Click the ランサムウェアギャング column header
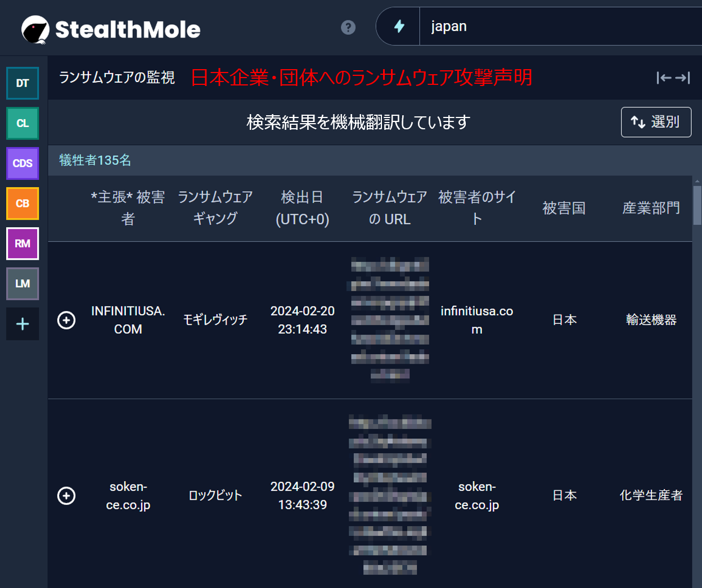The height and width of the screenshot is (588, 702). coord(215,208)
